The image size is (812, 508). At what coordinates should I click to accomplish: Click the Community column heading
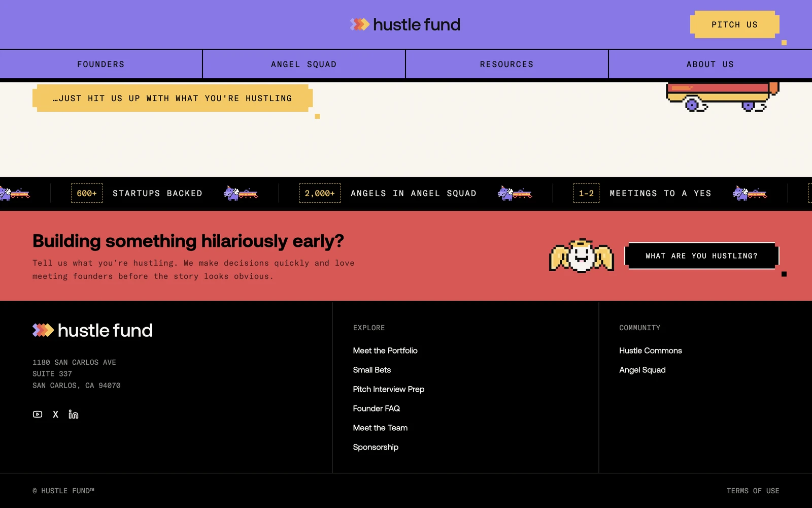639,328
